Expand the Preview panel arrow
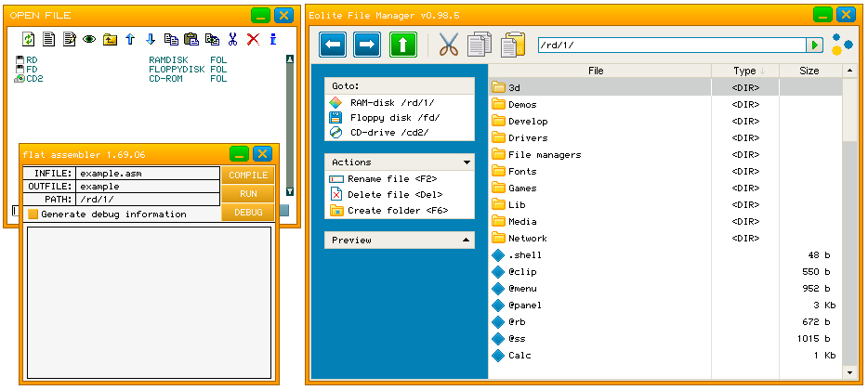868x390 pixels. pyautogui.click(x=467, y=240)
